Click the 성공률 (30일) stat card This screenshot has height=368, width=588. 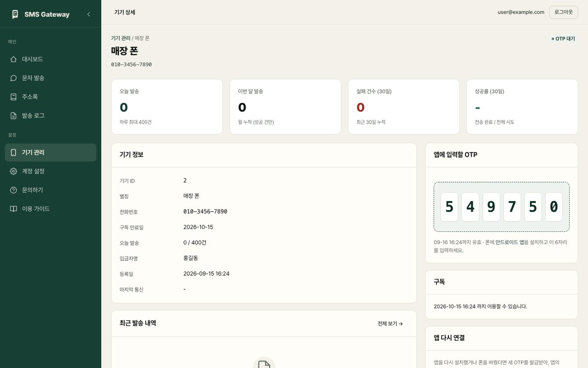522,107
